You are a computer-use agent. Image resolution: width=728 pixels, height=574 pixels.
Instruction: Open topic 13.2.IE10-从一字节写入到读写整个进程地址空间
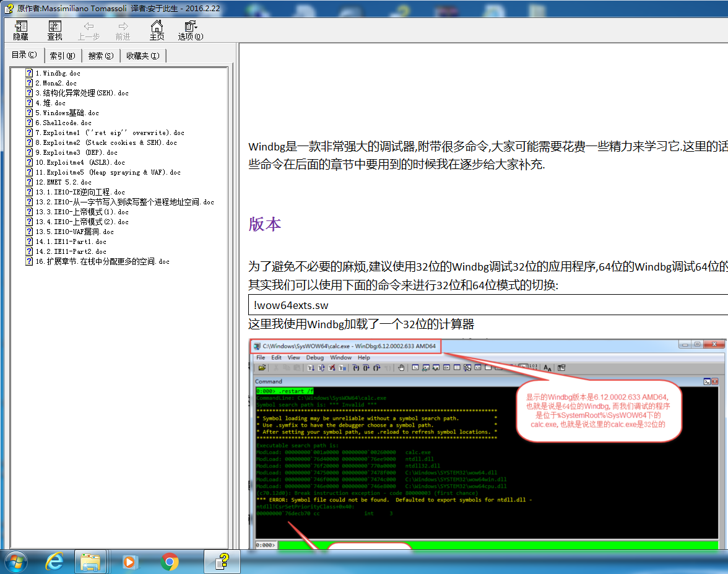coord(125,202)
